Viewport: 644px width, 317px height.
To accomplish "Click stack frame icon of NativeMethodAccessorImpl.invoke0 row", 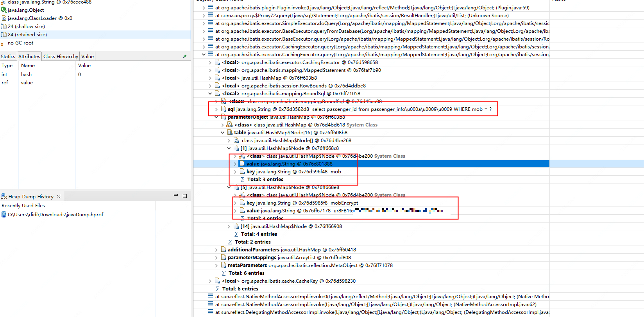I will tap(211, 296).
